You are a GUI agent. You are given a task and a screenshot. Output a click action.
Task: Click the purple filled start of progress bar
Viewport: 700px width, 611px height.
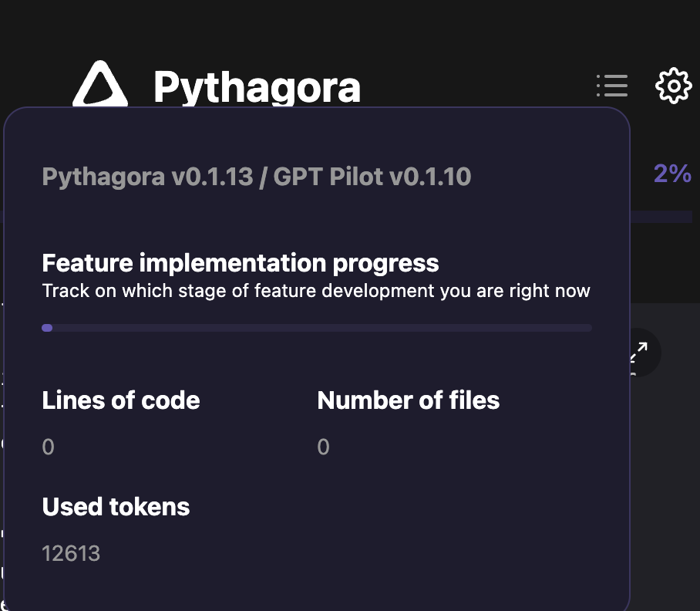click(47, 328)
